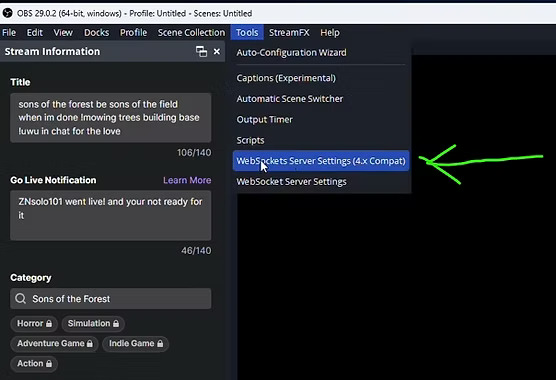The image size is (556, 380).
Task: Open the Help menu
Action: coord(330,33)
